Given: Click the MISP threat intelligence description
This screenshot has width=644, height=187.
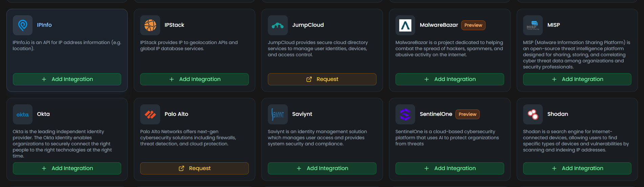Looking at the screenshot, I should click(x=577, y=55).
